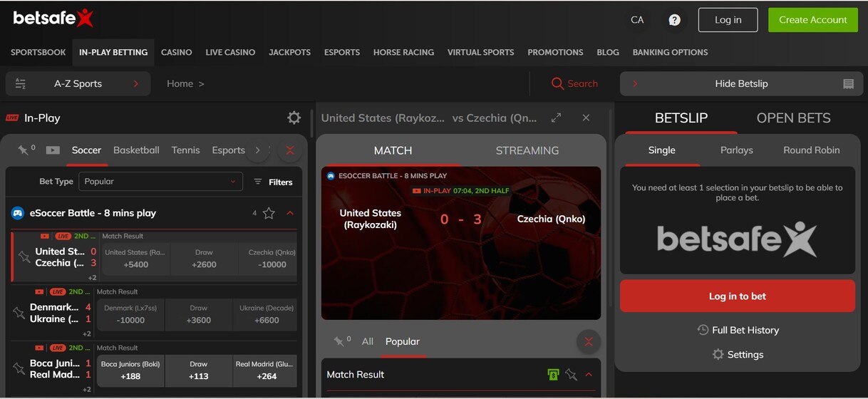Collapse the eSoccer Battle league section
The image size is (868, 399).
pyautogui.click(x=290, y=213)
